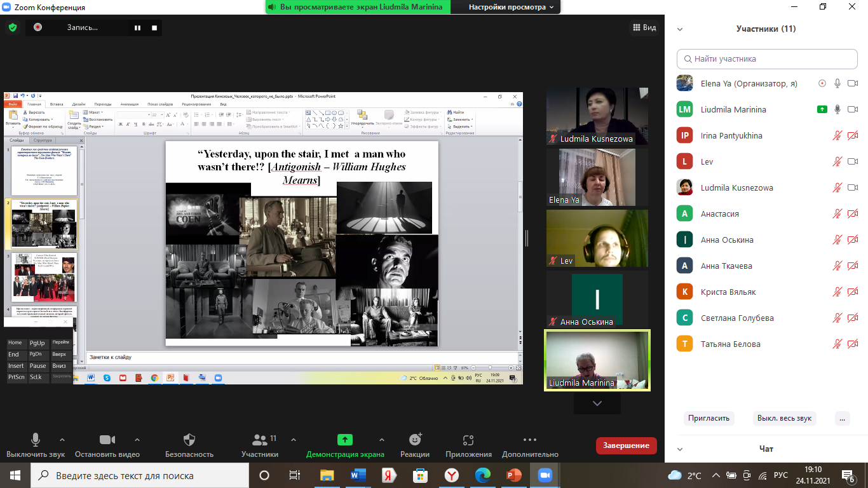Image resolution: width=868 pixels, height=488 pixels.
Task: Open the Вид layout button
Action: [x=644, y=27]
